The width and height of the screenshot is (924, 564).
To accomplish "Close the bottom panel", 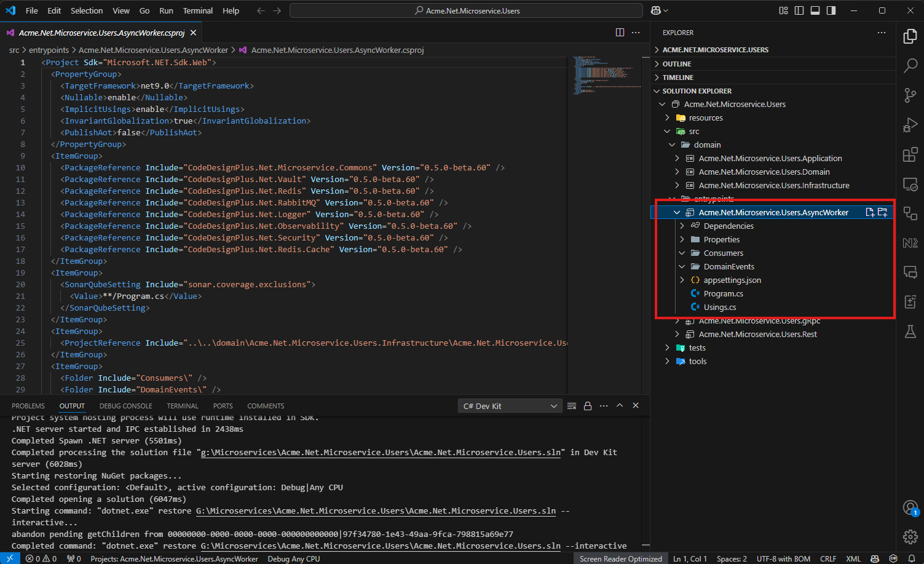I will pos(636,406).
